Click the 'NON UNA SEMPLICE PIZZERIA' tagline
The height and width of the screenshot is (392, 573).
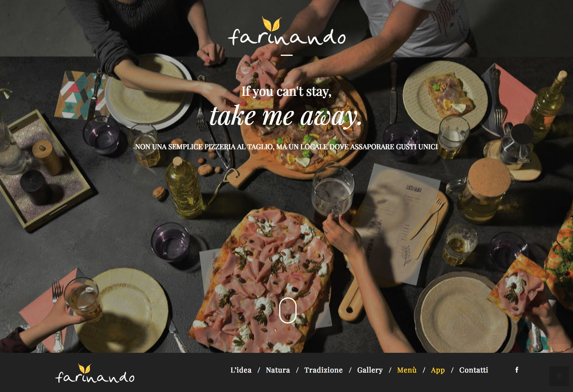pyautogui.click(x=286, y=147)
